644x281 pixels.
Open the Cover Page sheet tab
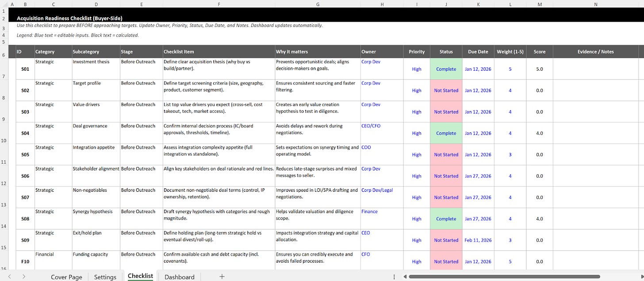tap(66, 277)
